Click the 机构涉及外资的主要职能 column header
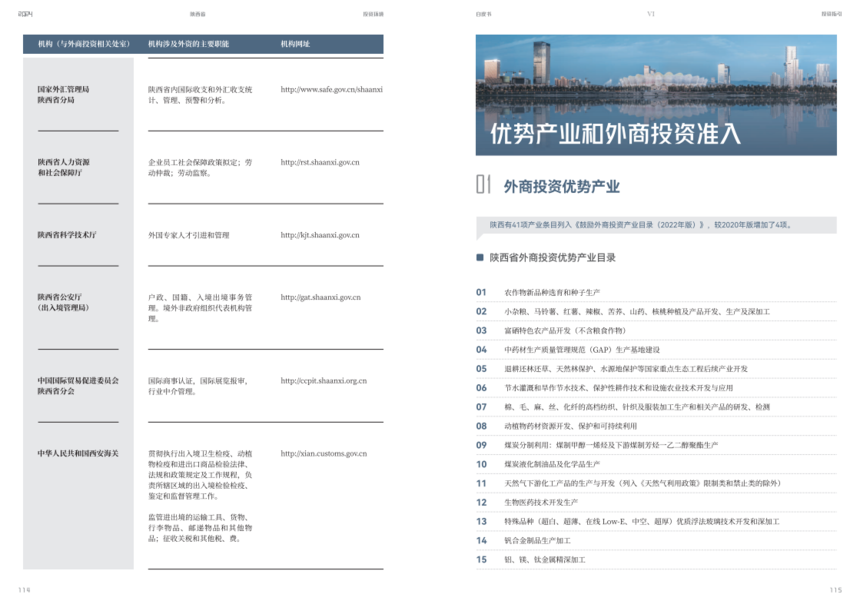Image resolution: width=860 pixels, height=604 pixels. (x=188, y=44)
